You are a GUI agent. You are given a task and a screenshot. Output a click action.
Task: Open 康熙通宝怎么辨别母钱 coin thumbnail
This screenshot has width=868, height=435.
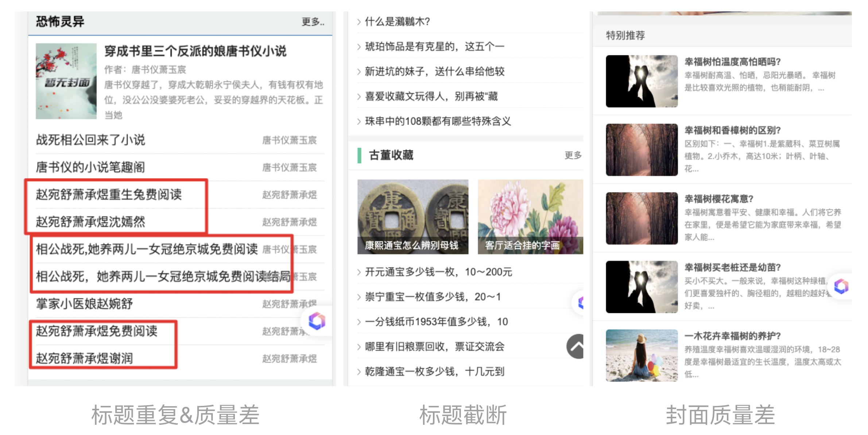click(x=412, y=216)
